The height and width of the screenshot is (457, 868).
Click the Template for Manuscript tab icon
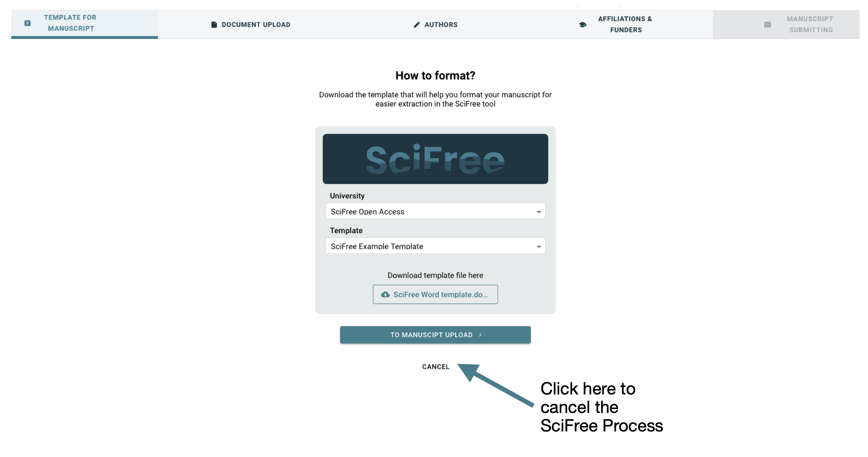[27, 24]
